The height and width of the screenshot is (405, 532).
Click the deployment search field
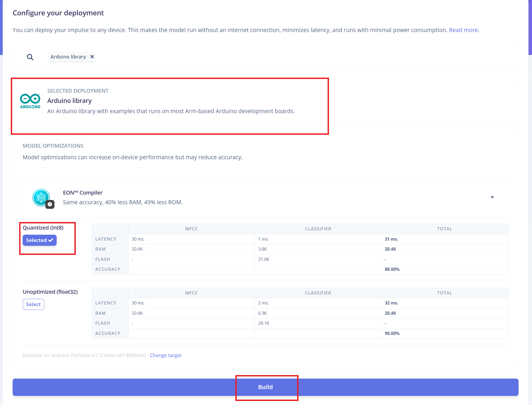[266, 57]
